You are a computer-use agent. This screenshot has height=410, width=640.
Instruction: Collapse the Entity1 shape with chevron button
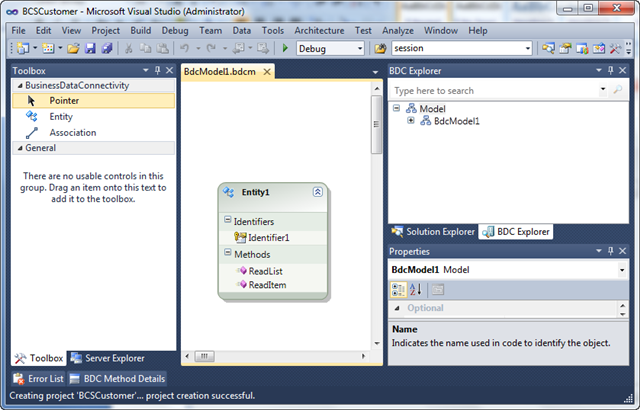318,192
